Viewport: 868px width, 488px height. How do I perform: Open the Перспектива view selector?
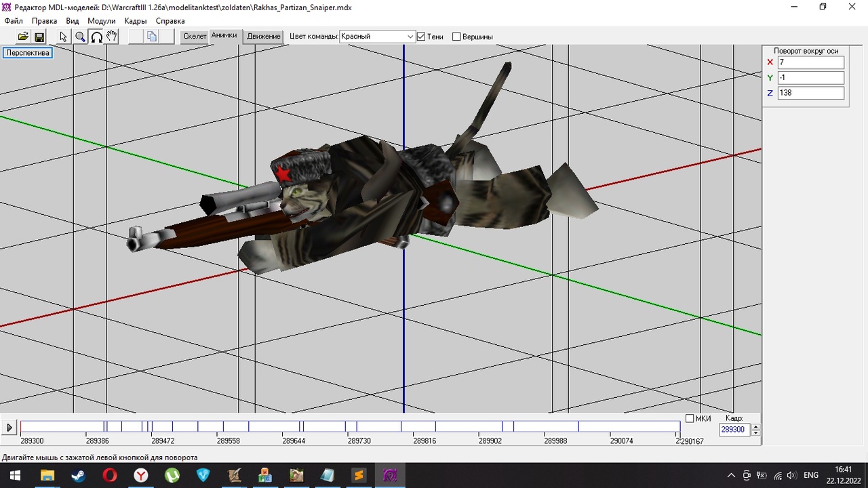[x=28, y=52]
